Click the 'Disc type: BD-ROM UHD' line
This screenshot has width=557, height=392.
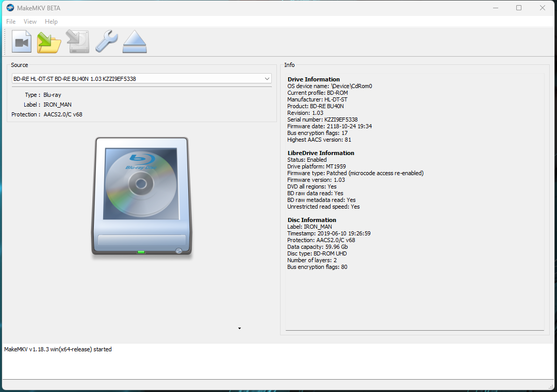(x=317, y=254)
